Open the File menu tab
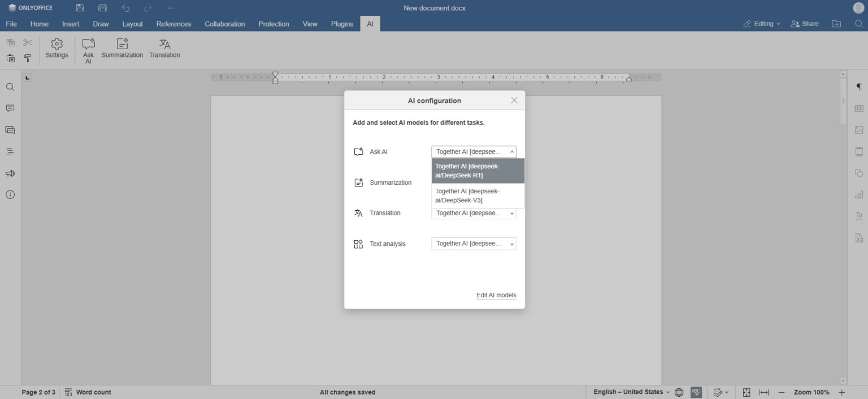This screenshot has height=399, width=868. [11, 24]
